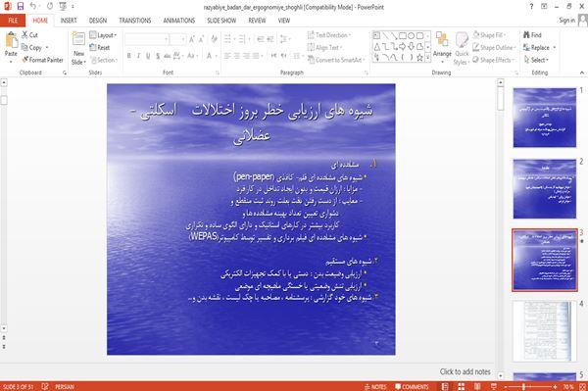Select slide 2 thumbnail
588x391 pixels.
(545, 188)
